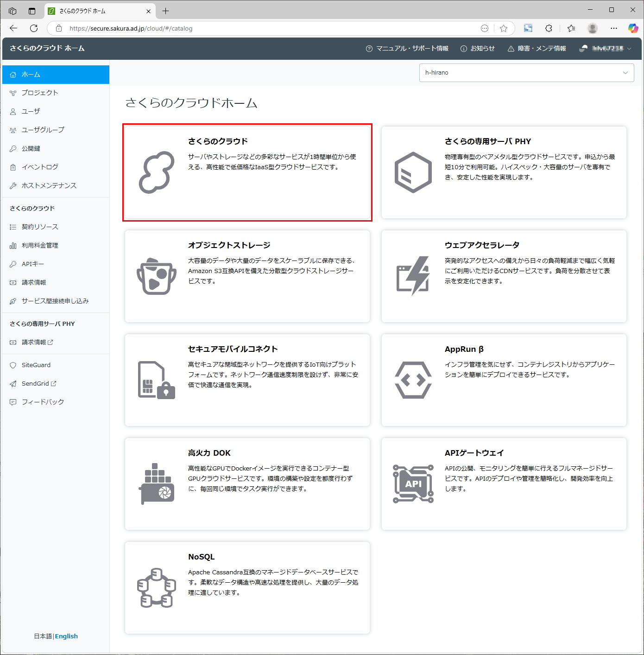This screenshot has height=655, width=644.
Task: Click the ユーザグループ group icon
Action: [13, 130]
